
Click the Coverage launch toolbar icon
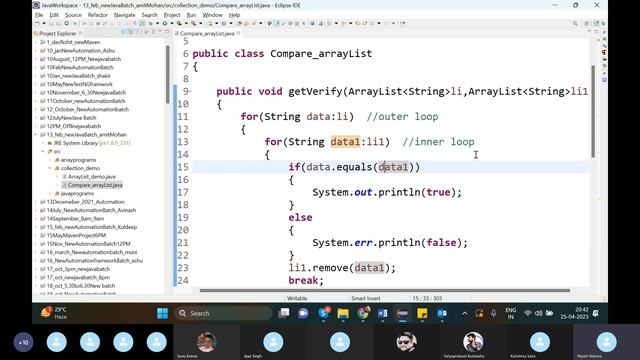click(x=179, y=23)
